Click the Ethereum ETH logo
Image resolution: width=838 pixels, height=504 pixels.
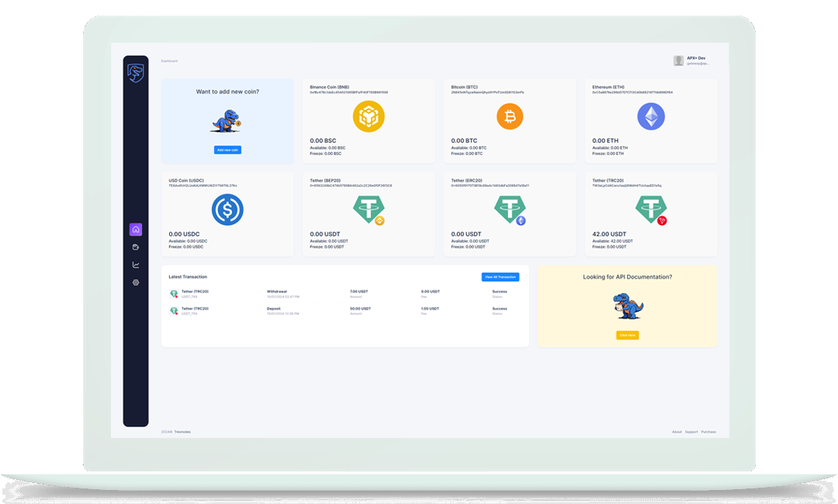click(651, 116)
